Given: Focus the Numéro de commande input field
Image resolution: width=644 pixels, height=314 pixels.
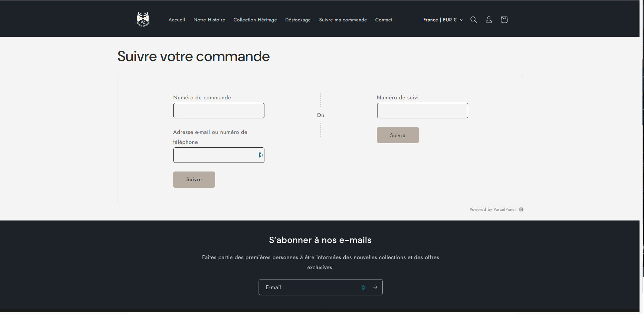Looking at the screenshot, I should (x=219, y=110).
